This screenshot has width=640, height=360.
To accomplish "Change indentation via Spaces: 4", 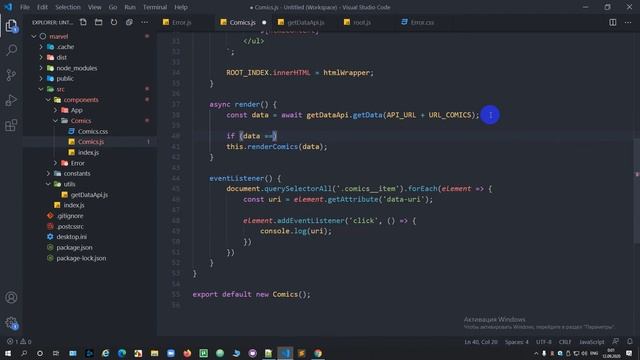I will click(x=516, y=342).
